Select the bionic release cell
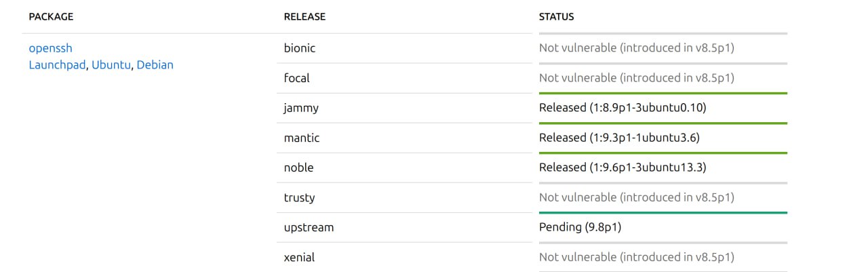The height and width of the screenshot is (272, 868). click(x=300, y=48)
